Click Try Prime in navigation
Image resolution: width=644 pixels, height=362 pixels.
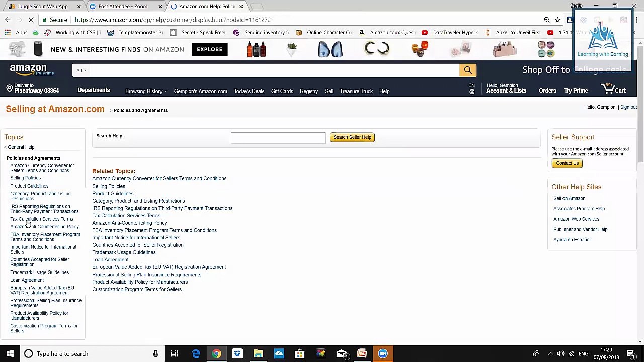click(576, 91)
